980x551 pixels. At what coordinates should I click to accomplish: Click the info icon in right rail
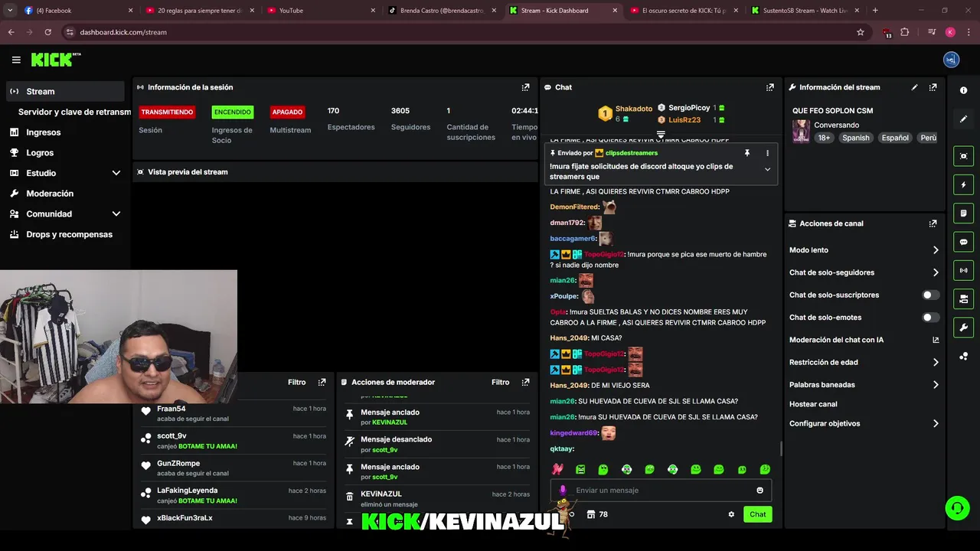[963, 90]
